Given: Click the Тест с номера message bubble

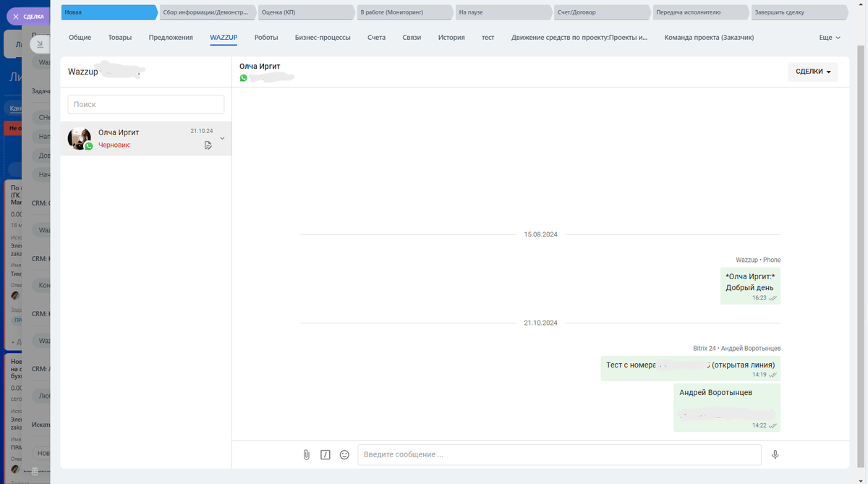Looking at the screenshot, I should (690, 368).
